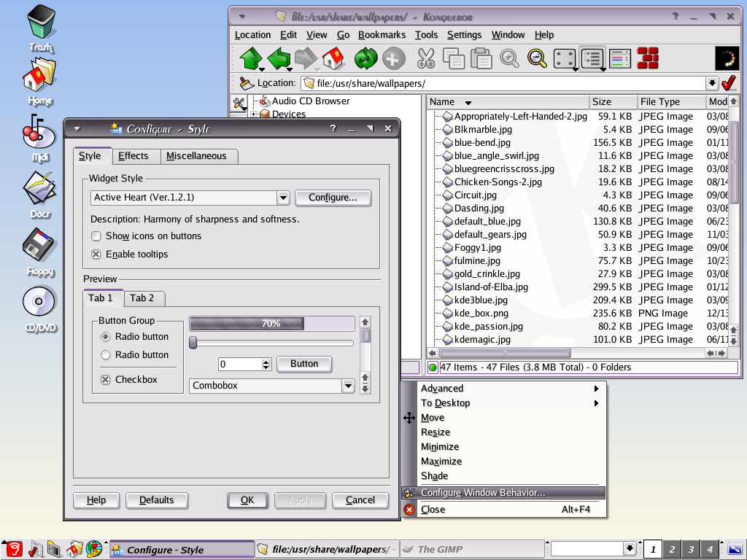Click the Zoom in magnifier icon

coord(509,58)
